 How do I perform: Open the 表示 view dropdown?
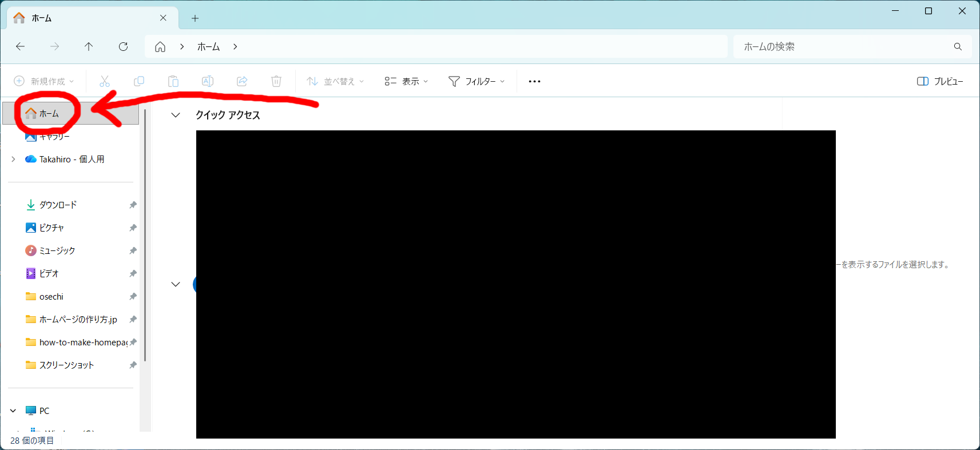[x=406, y=81]
